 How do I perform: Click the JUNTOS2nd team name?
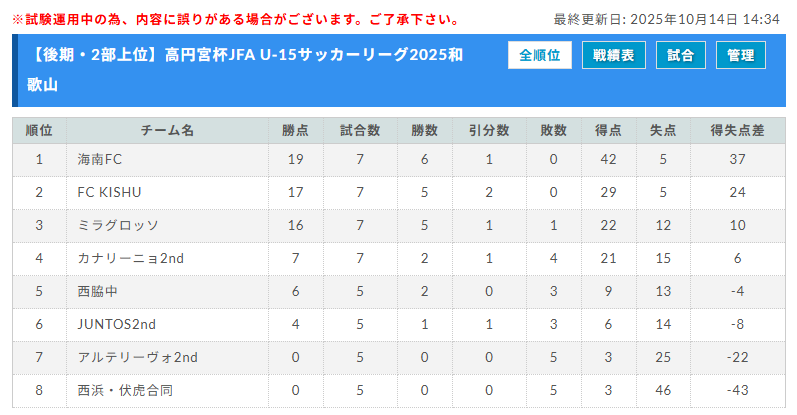(117, 324)
